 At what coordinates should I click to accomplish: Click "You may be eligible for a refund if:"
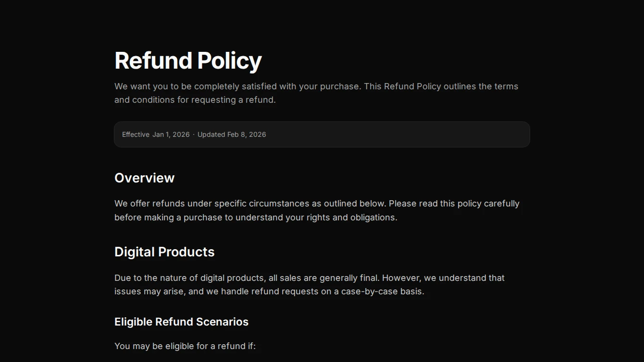185,346
